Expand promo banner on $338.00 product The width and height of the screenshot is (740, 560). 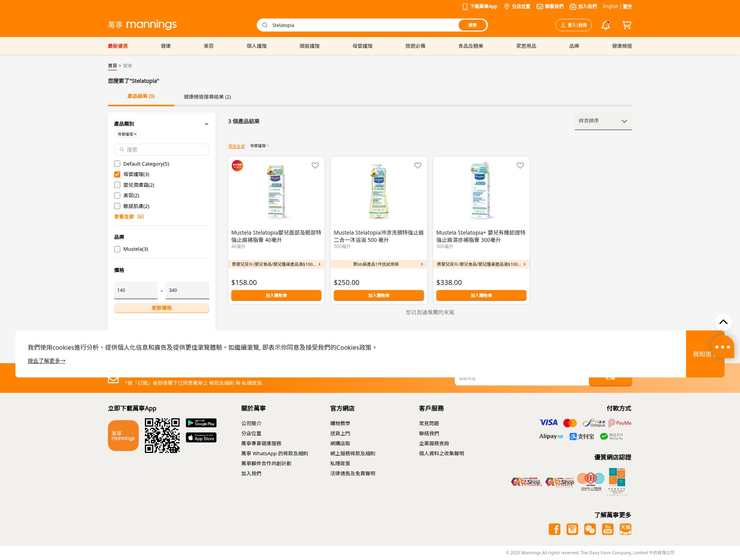(481, 264)
